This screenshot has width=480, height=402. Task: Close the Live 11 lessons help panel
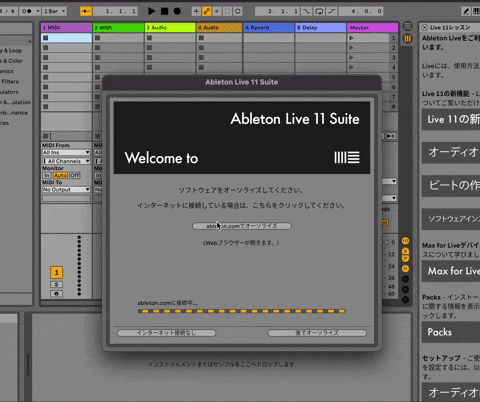(425, 27)
